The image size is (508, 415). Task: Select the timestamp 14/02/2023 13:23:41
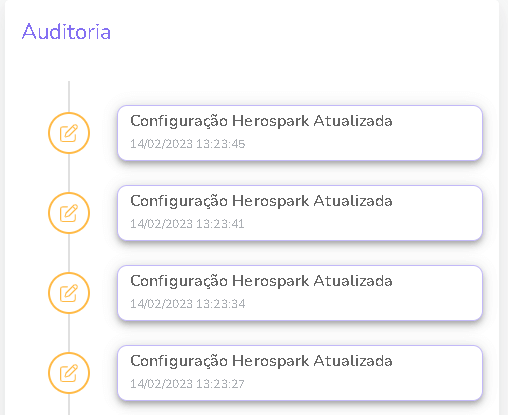point(187,224)
